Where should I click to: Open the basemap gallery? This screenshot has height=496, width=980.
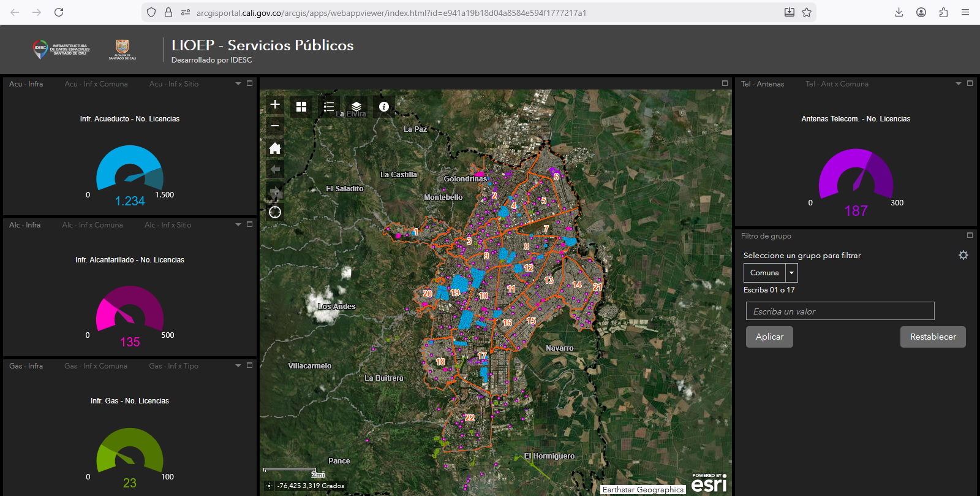[x=301, y=107]
